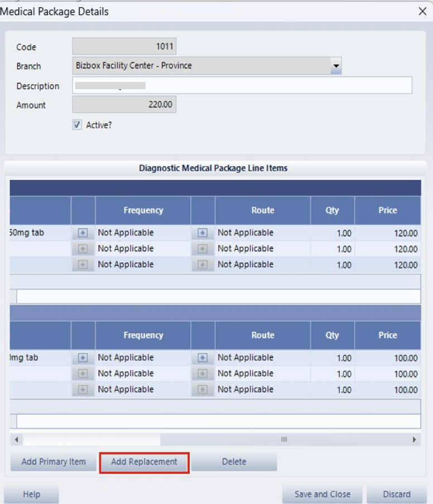Click Frequency plus icon in third 100.00 row
433x504 pixels.
pyautogui.click(x=83, y=390)
